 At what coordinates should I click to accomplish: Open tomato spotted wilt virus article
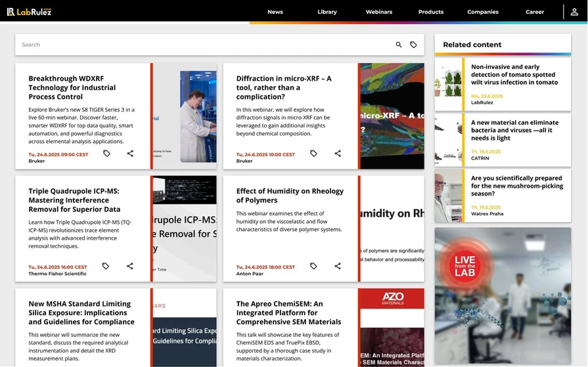point(514,74)
